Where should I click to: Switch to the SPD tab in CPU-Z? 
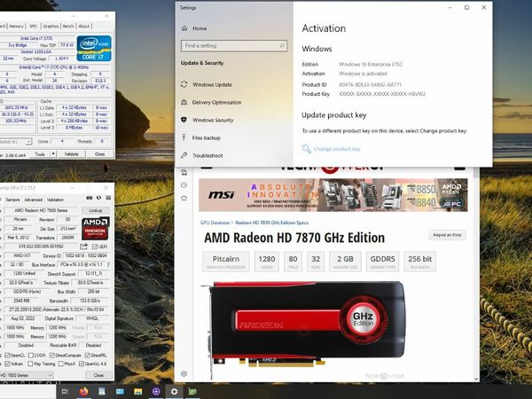point(33,26)
